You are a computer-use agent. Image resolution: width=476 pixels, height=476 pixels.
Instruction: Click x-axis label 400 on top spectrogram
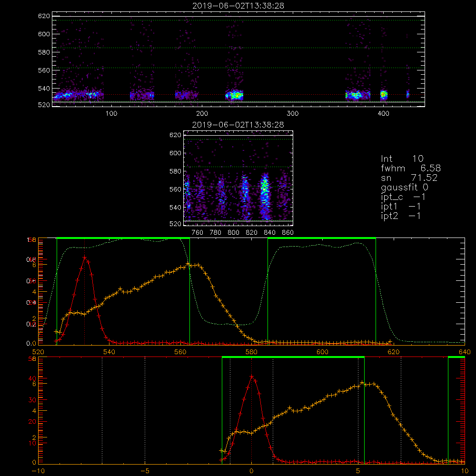point(383,114)
